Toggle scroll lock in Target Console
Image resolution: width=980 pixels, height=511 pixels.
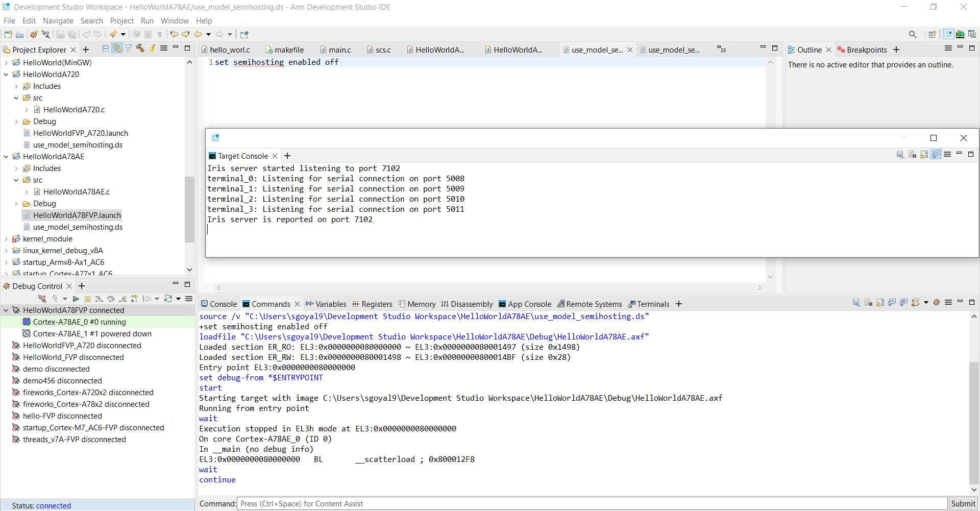pos(924,154)
